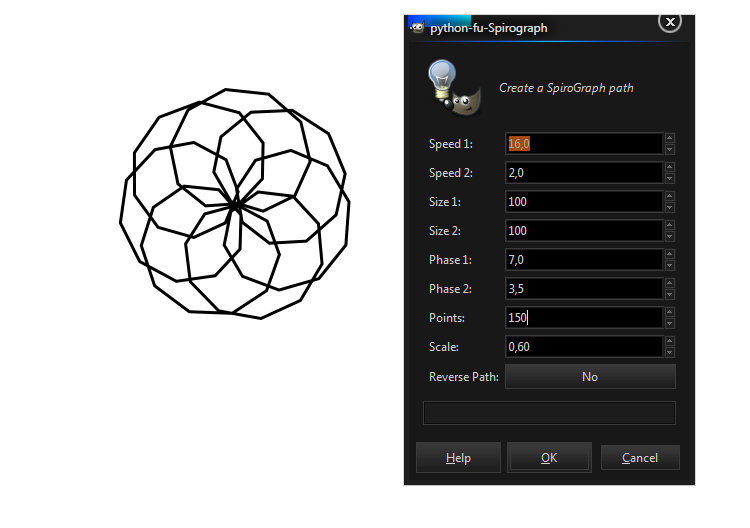Decrease Phase 2 with the down arrow

(x=670, y=295)
